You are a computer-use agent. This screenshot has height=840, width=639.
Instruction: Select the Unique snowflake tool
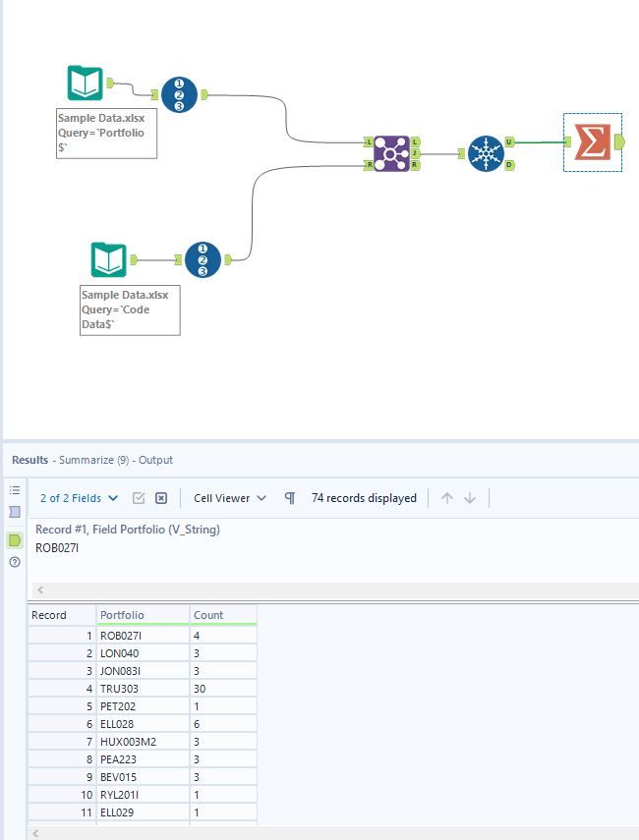point(486,153)
